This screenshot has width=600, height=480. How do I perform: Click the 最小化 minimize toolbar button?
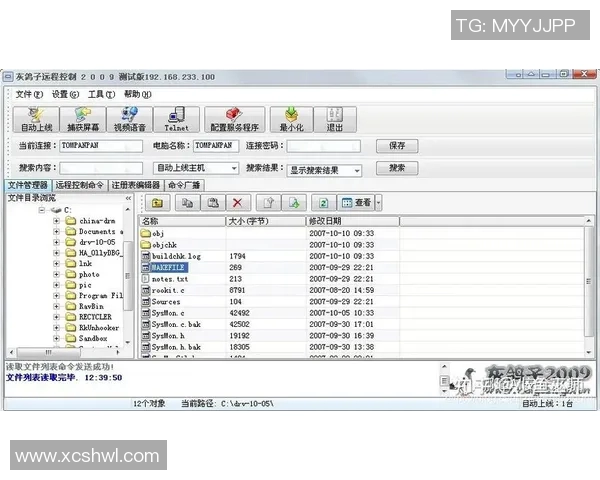[291, 119]
